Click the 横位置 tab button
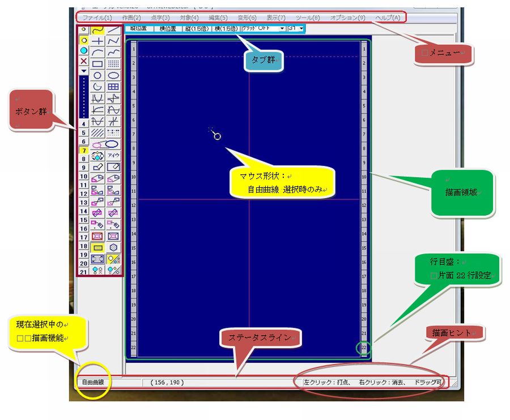This screenshot has height=420, width=510. click(x=167, y=28)
